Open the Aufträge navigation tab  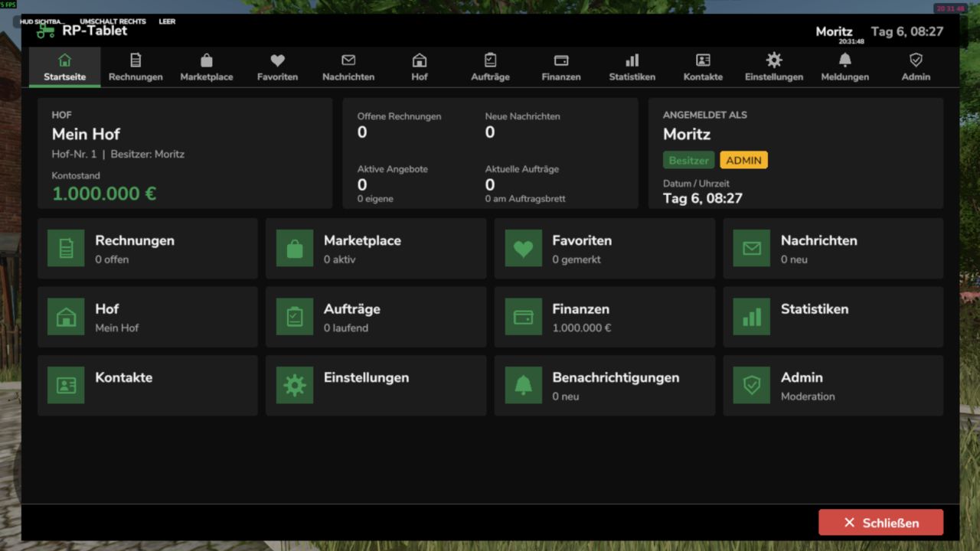tap(490, 67)
